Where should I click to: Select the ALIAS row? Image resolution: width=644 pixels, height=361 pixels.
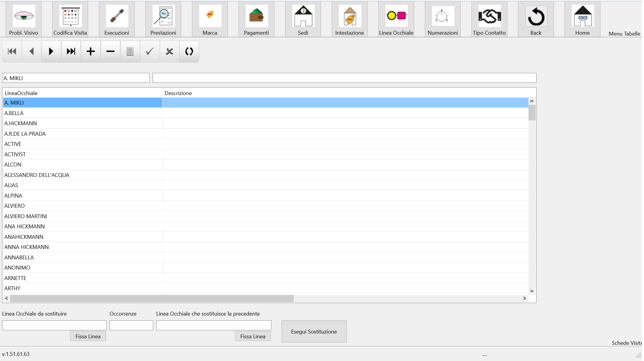tap(266, 185)
